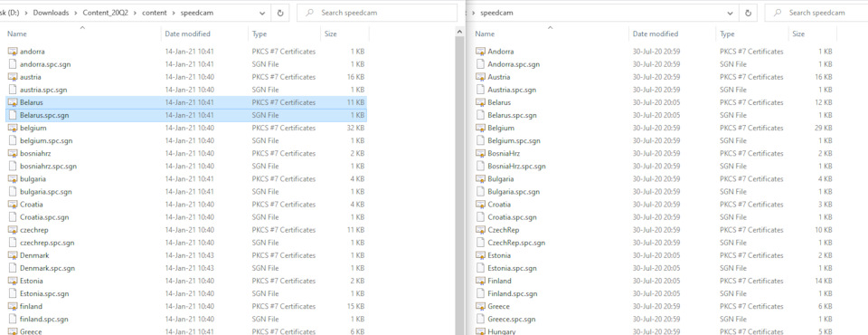
Task: Click the Denmark certificate icon in left window
Action: tap(13, 255)
